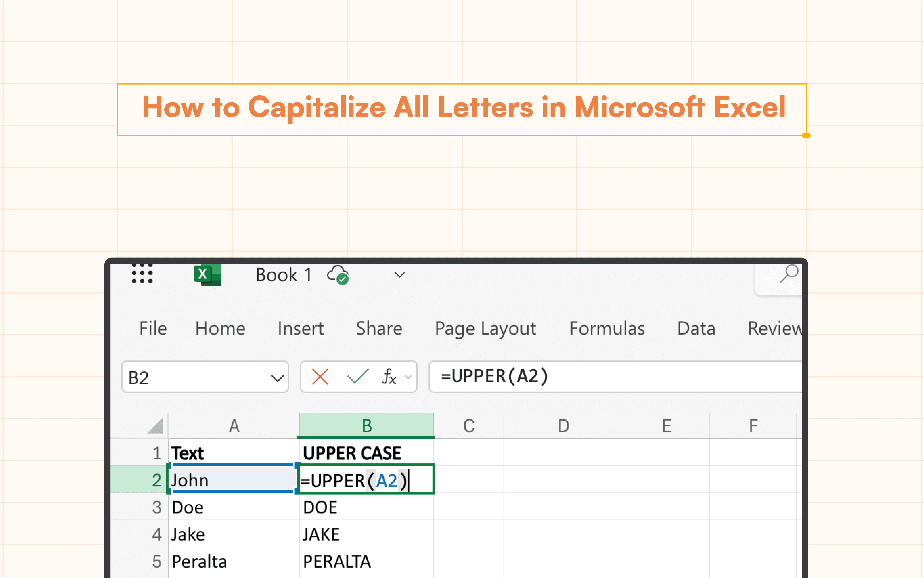The width and height of the screenshot is (924, 578).
Task: Select the cell containing 'Peralta'
Action: (x=234, y=561)
